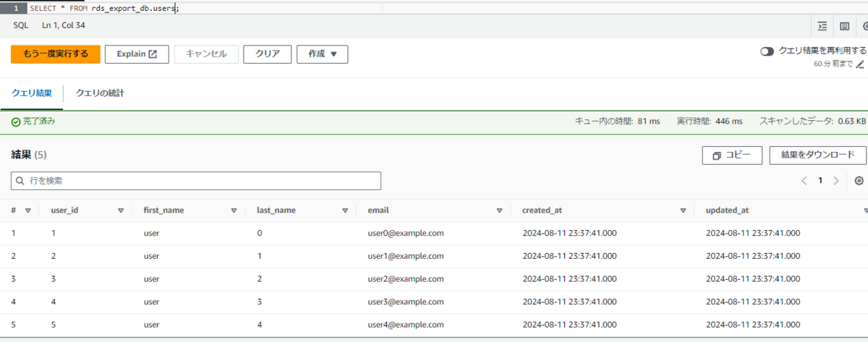Screen dimensions: 868x342
Task: Sort by first_name column triangle
Action: coord(234,210)
